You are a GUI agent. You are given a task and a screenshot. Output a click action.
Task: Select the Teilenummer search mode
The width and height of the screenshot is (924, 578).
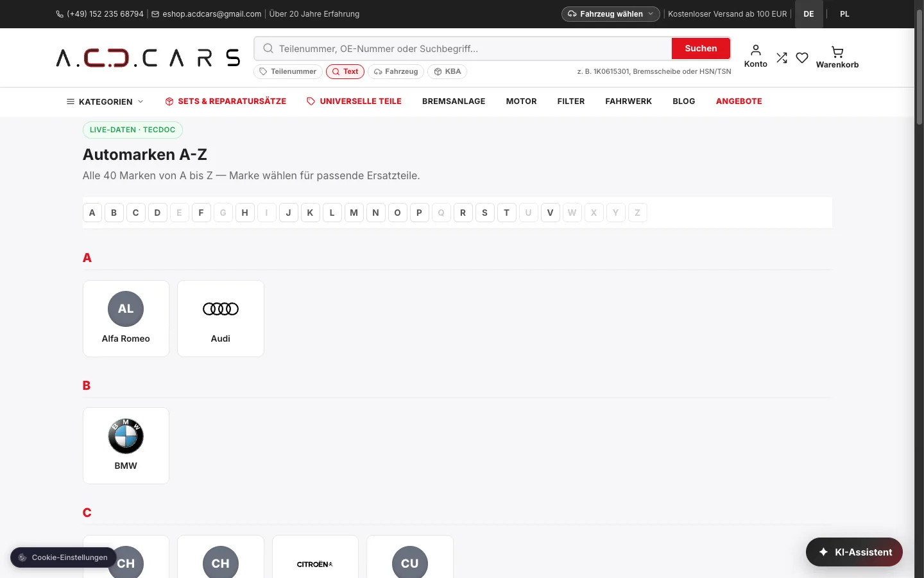pyautogui.click(x=288, y=71)
